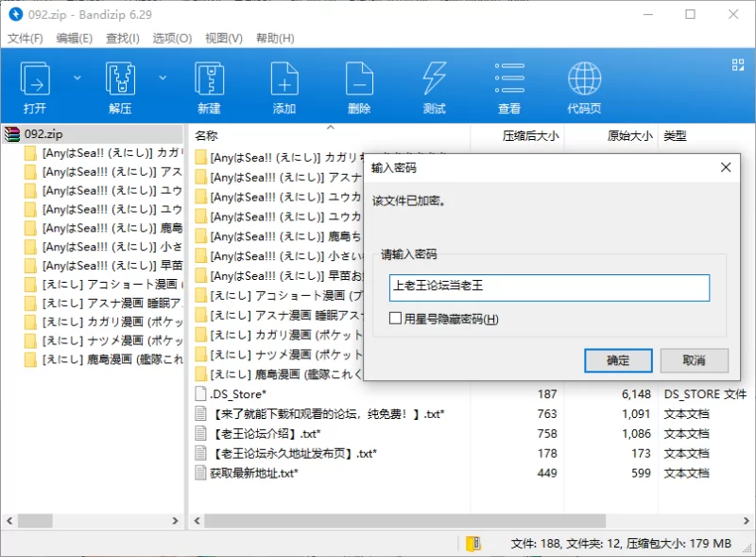
Task: Open the 文件(F) menu
Action: coord(26,38)
